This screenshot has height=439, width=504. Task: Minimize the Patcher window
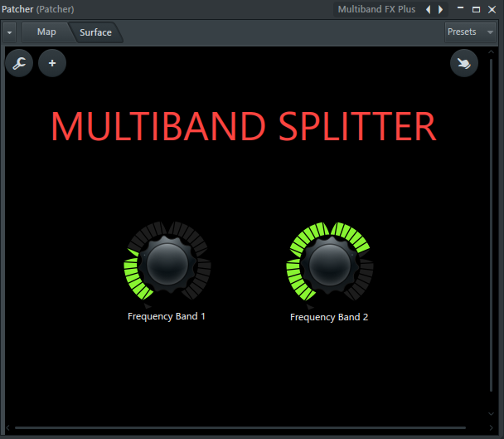[x=462, y=9]
